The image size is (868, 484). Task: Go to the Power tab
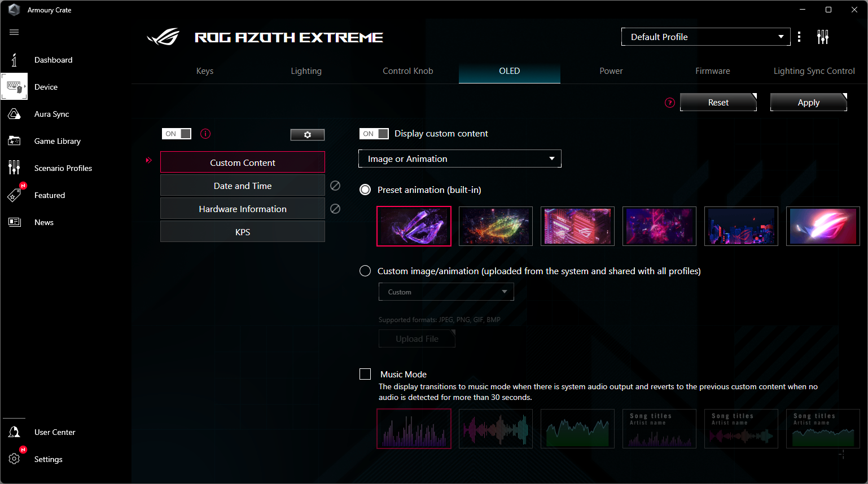tap(611, 71)
